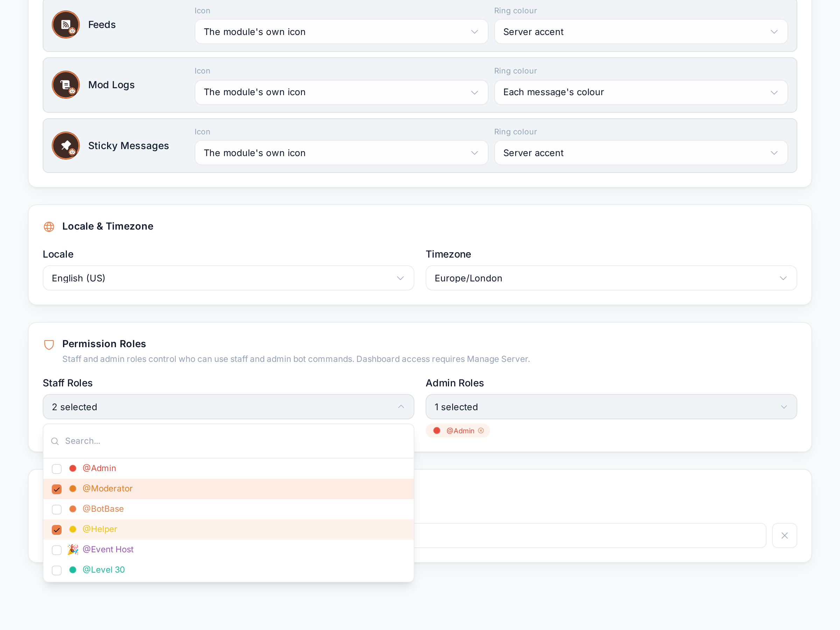Open the Mod Logs Icon dropdown
This screenshot has height=630, width=840.
341,92
